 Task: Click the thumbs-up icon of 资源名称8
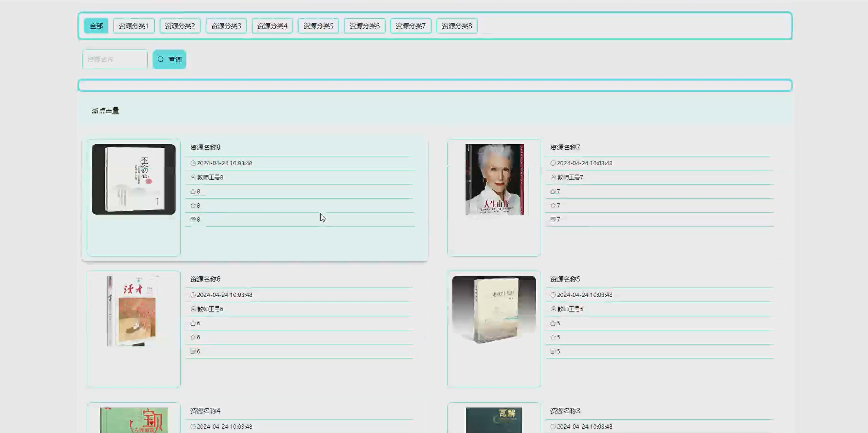tap(193, 191)
